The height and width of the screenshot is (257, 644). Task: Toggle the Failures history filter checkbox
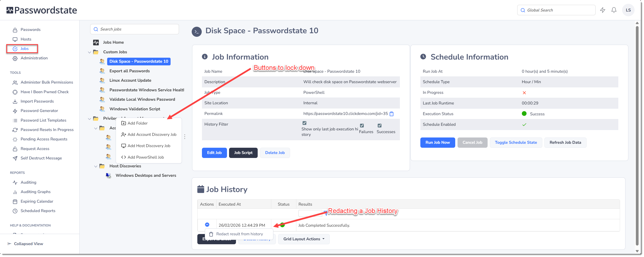362,126
